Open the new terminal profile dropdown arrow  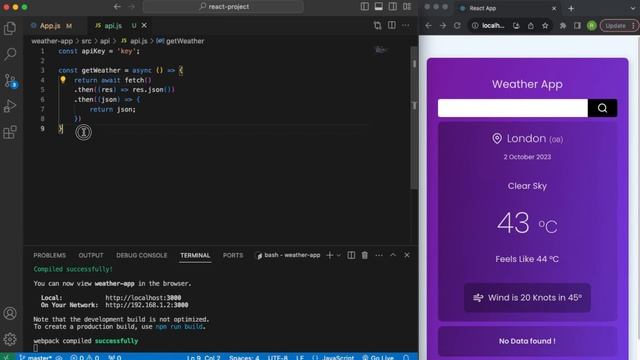click(338, 256)
